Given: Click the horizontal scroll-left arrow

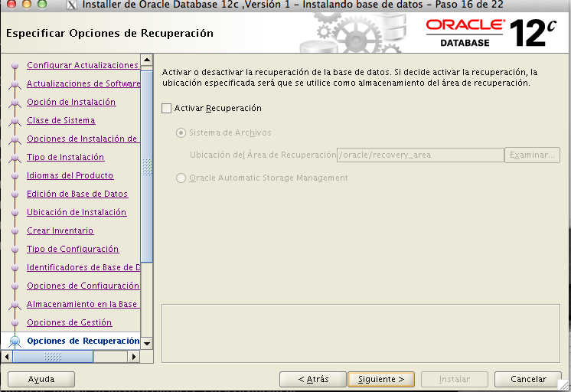Looking at the screenshot, I should [x=7, y=357].
